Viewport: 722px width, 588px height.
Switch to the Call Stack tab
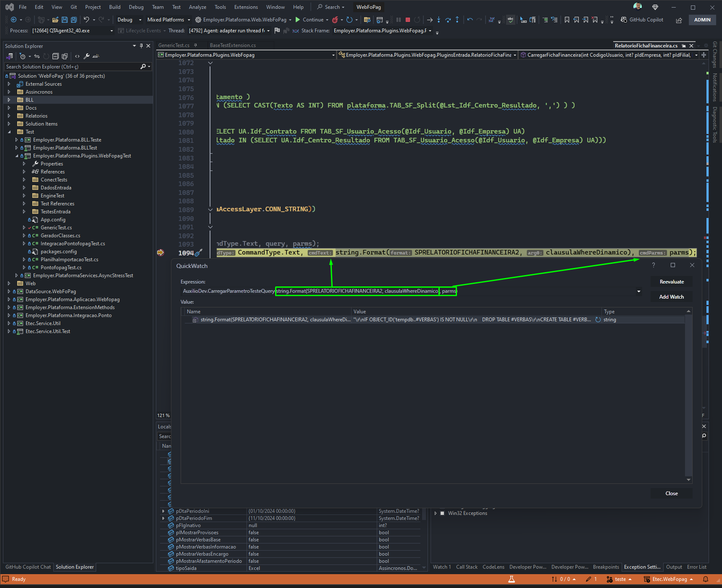point(467,567)
